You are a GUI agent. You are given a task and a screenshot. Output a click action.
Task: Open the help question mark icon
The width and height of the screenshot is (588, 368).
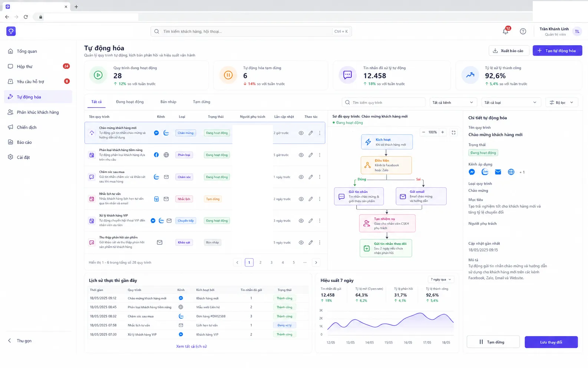coord(523,31)
